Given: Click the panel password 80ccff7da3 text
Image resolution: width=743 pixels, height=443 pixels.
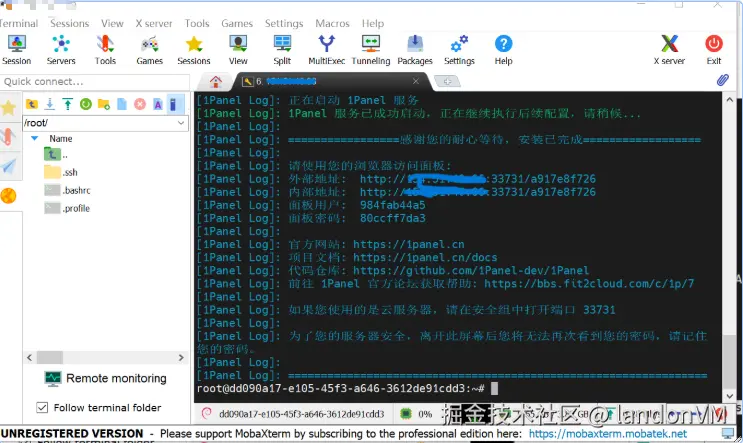Looking at the screenshot, I should (x=393, y=218).
